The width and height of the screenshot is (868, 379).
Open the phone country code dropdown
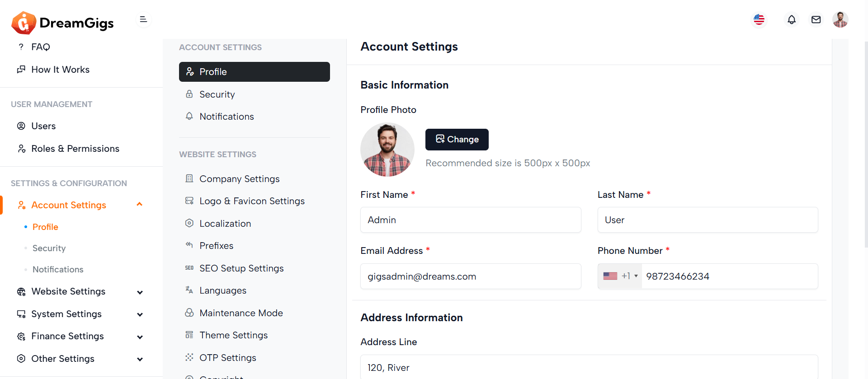(620, 276)
